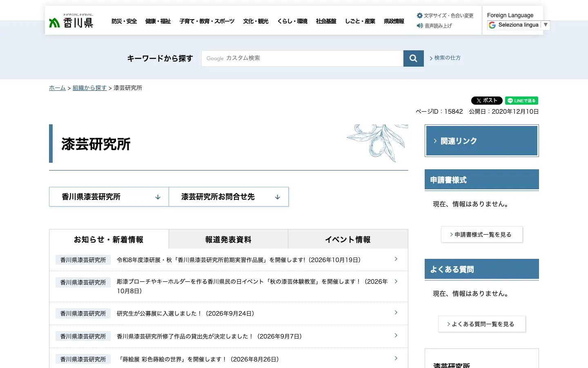Click the magnifying glass search button
The height and width of the screenshot is (368, 588).
coord(413,58)
